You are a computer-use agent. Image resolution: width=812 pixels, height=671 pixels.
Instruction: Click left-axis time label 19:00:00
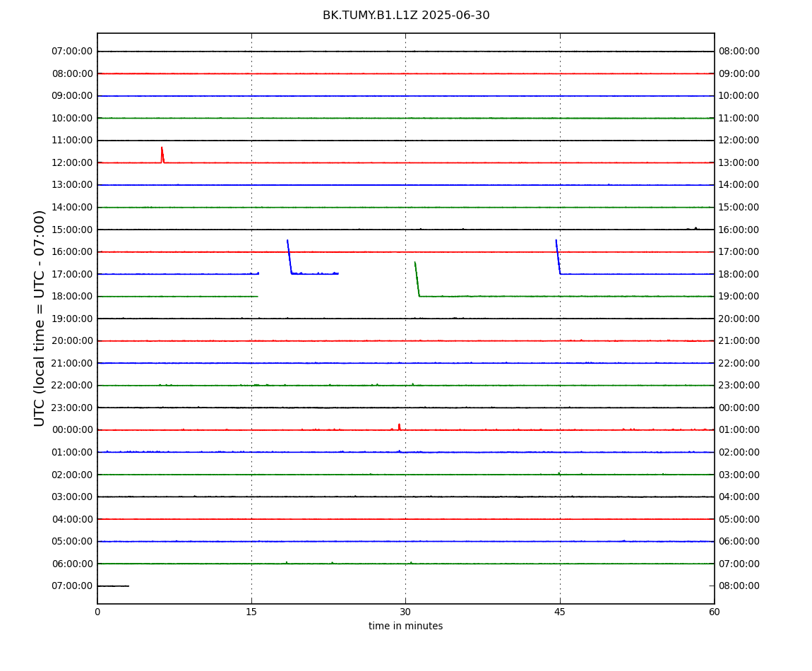tap(73, 319)
